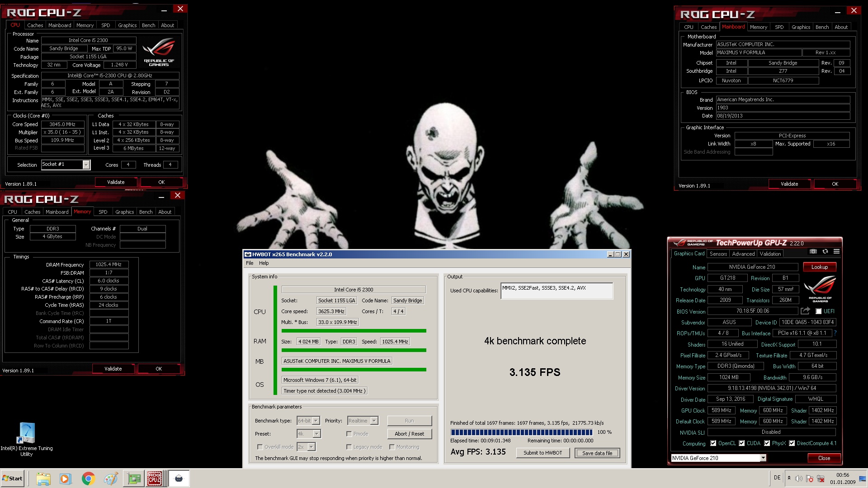868x488 pixels.
Task: Open Caches tab in top-left CPU-Z window
Action: point(35,25)
